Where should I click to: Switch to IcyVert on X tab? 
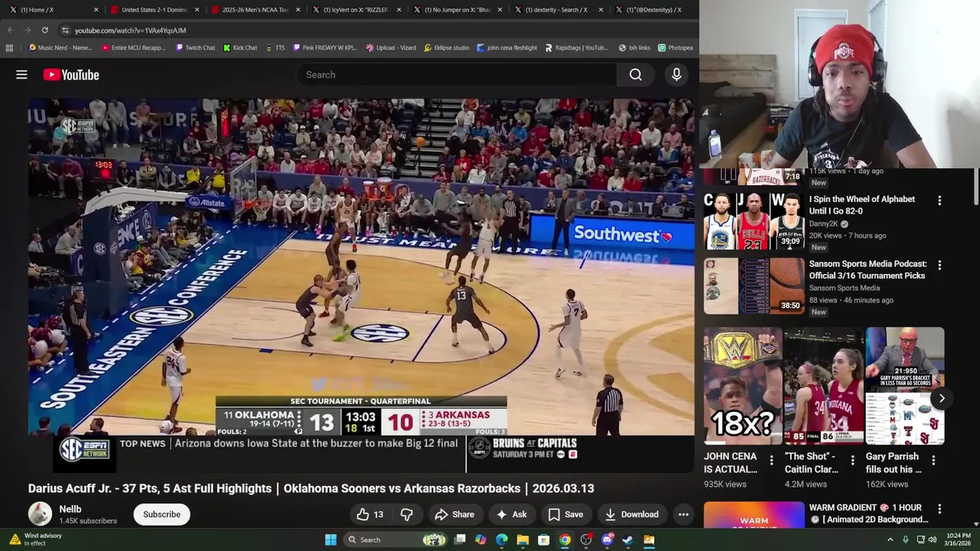click(x=357, y=10)
